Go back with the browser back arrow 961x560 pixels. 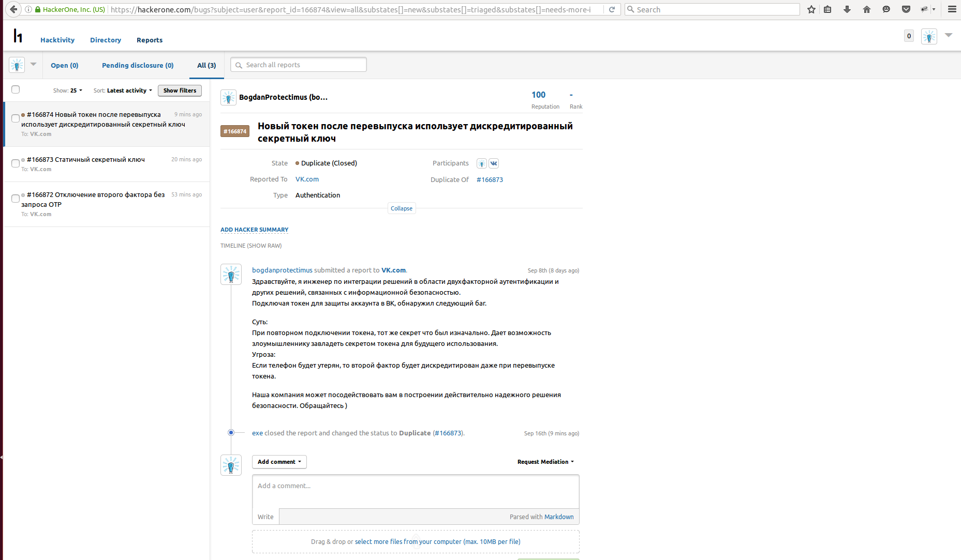[13, 9]
